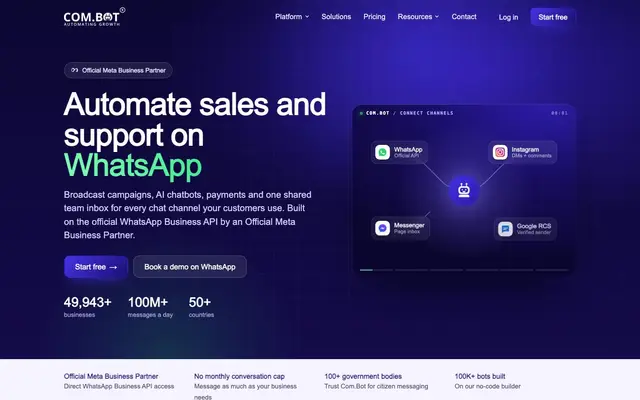
Task: Click the Messenger channel icon
Action: [382, 228]
